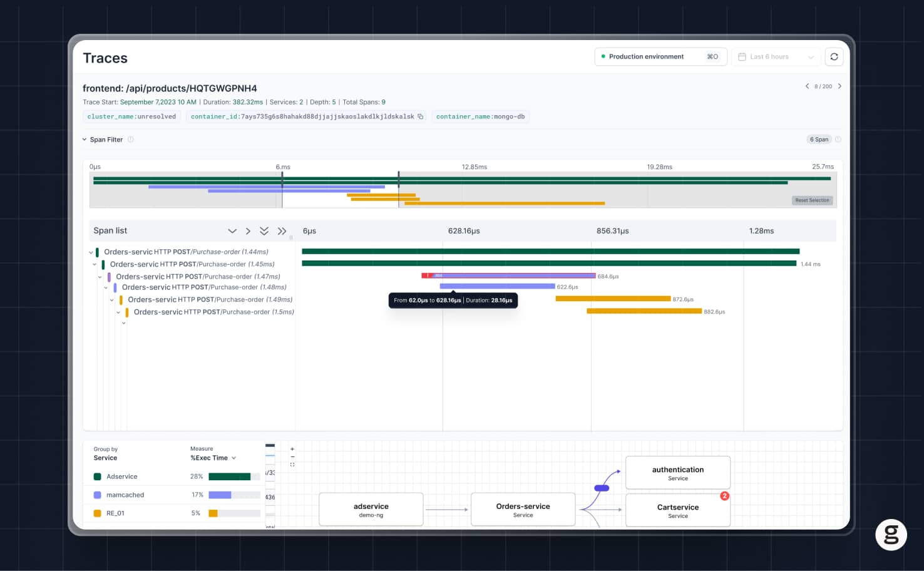Screen dimensions: 924x571
Task: Select the Cartservice node in service map
Action: coord(678,510)
